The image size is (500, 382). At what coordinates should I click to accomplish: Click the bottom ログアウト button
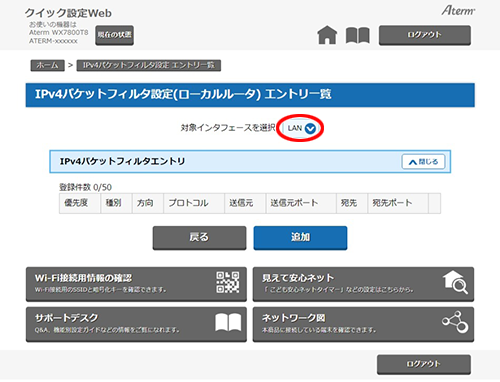pos(424,364)
